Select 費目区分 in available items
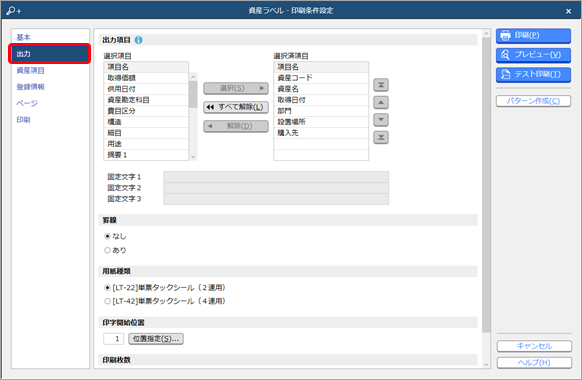The height and width of the screenshot is (380, 582). coord(146,111)
